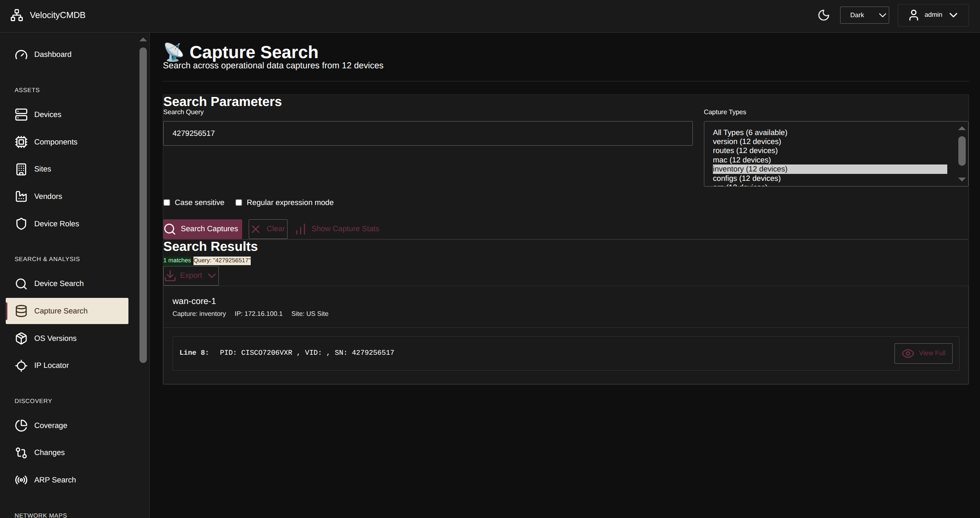Click View Full button for Line 8

pos(924,354)
